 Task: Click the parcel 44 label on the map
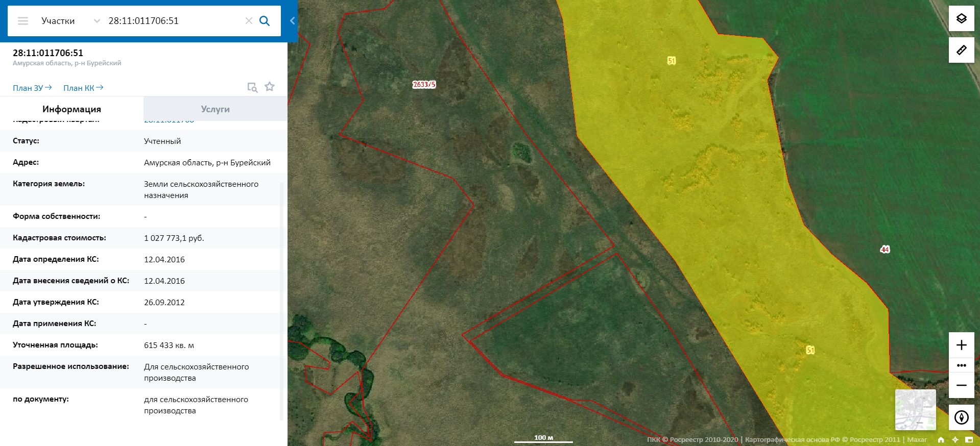885,249
